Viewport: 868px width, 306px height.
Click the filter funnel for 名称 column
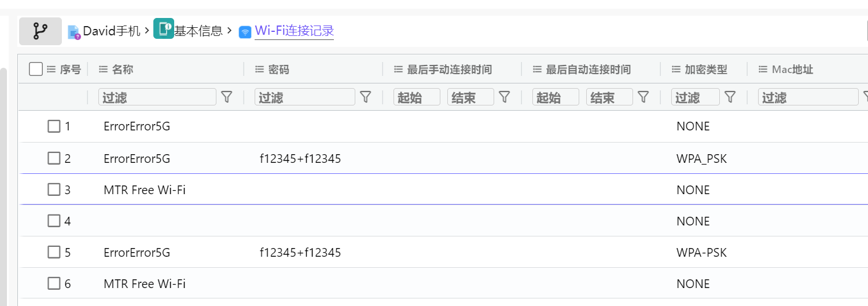click(227, 97)
